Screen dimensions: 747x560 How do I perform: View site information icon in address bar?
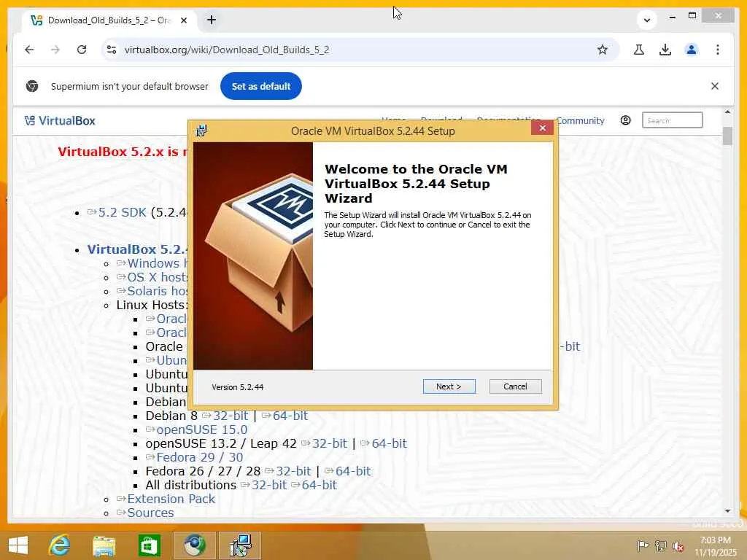click(112, 50)
